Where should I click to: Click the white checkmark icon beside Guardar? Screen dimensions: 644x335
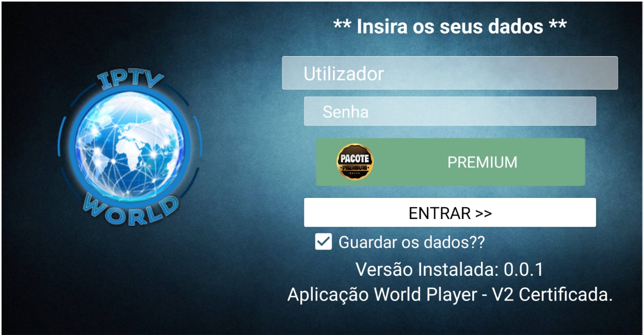(x=324, y=242)
